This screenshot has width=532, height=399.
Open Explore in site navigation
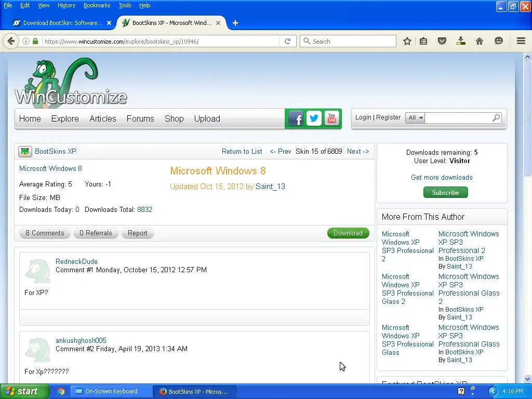65,119
